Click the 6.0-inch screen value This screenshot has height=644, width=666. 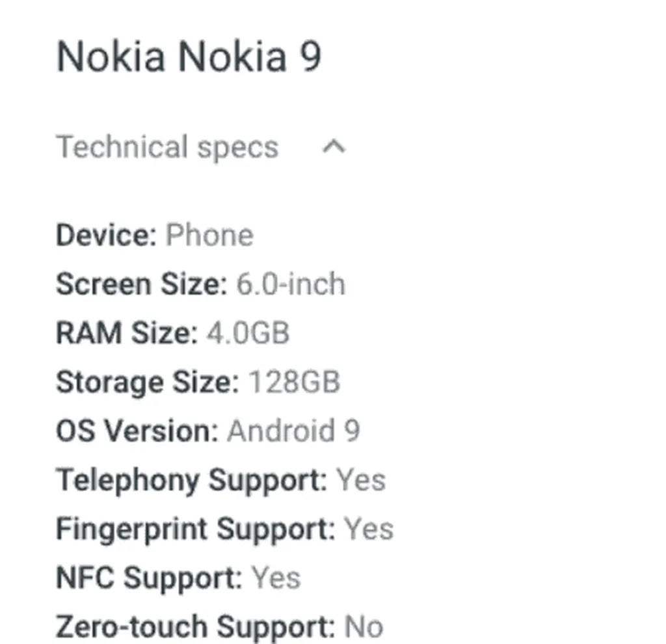290,285
